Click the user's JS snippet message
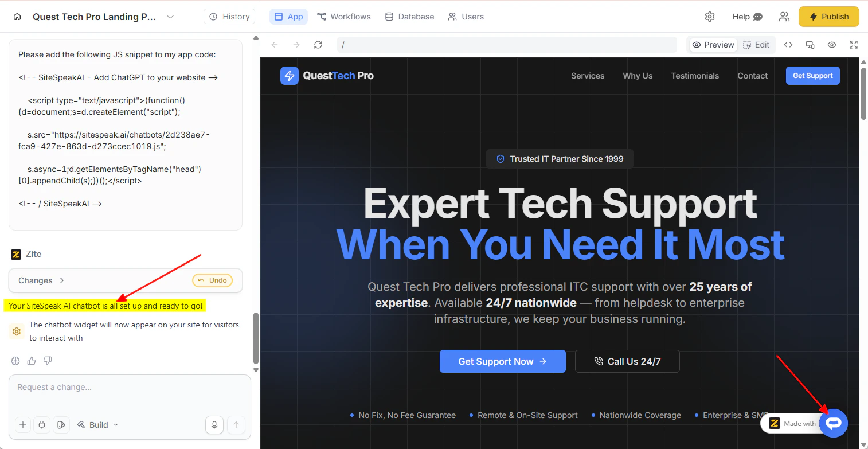868x449 pixels. click(x=126, y=135)
